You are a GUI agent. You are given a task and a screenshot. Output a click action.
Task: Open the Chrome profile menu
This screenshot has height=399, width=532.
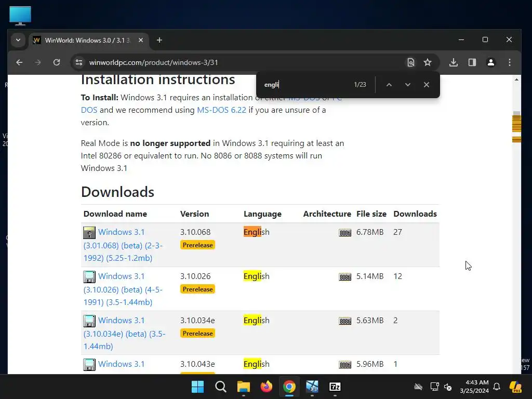[x=490, y=62]
